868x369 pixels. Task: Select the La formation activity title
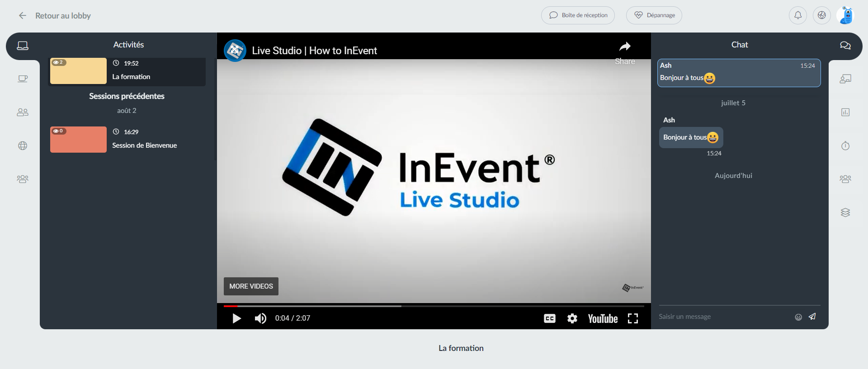pos(131,77)
